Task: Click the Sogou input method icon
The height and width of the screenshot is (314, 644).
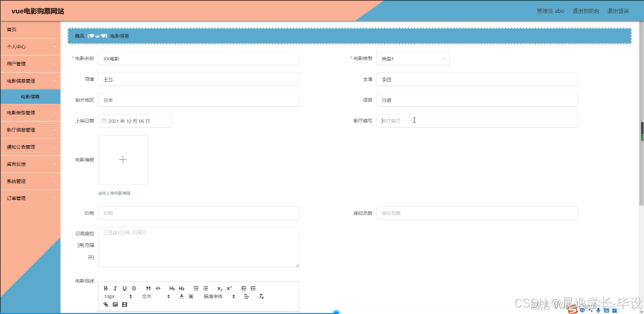Action: [x=573, y=310]
